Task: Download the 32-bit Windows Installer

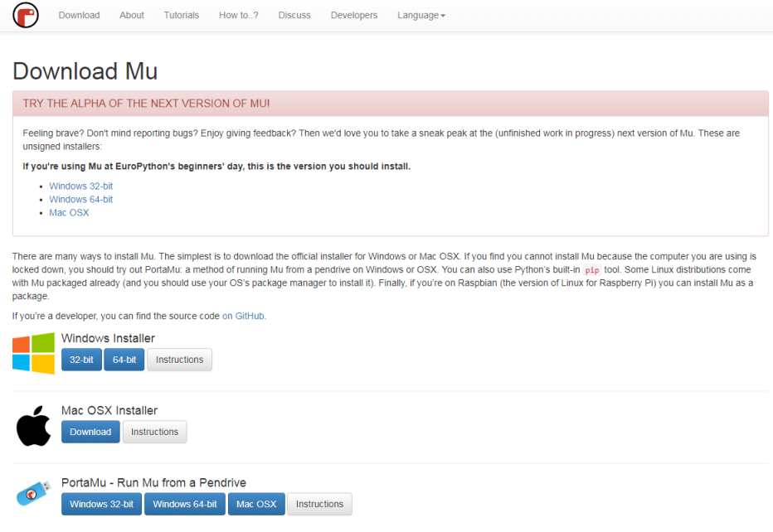Action: 81,360
